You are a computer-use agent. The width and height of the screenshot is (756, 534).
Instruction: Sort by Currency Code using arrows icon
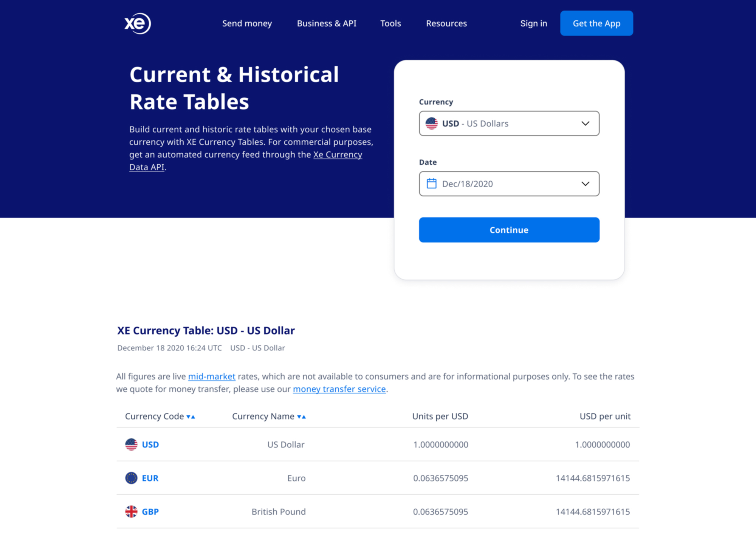(191, 417)
